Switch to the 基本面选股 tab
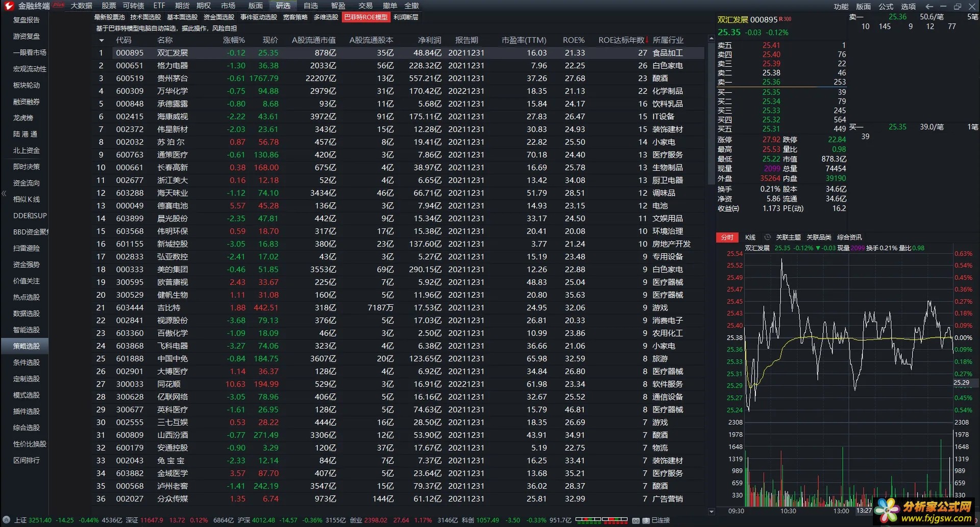Screen dimensions: 980x527 coord(182,17)
